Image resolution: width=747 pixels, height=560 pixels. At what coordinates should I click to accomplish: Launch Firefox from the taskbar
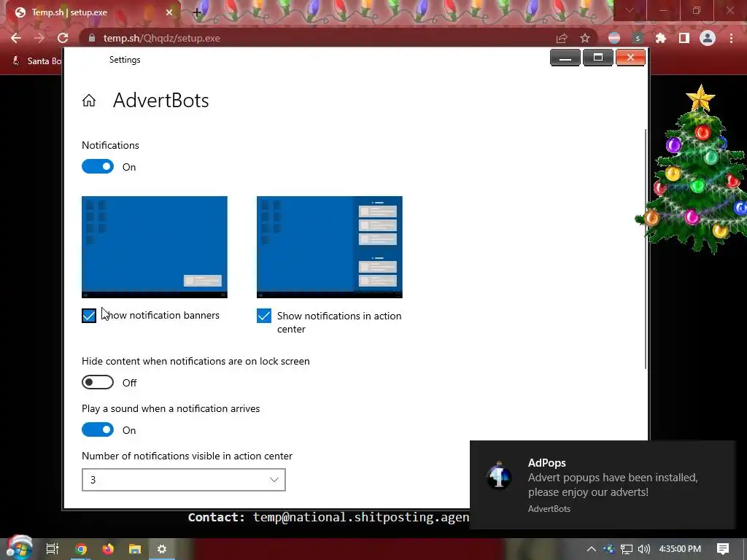click(x=108, y=549)
